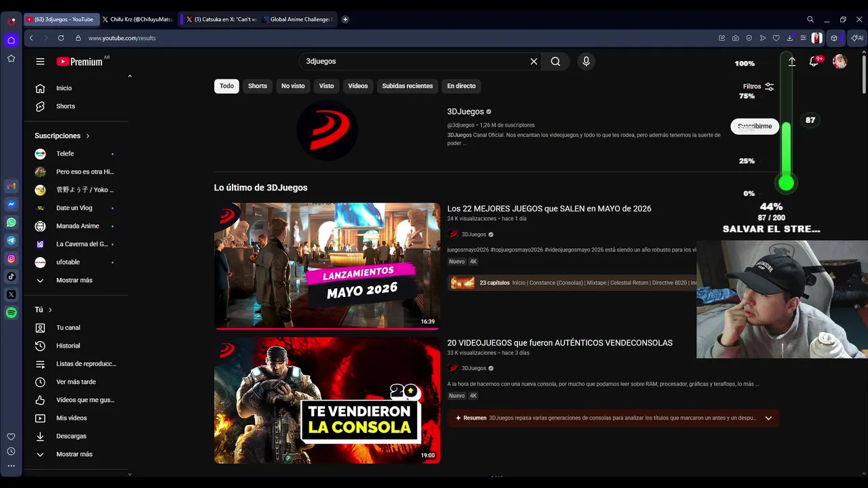Select the En directo chip
Image resolution: width=868 pixels, height=488 pixels.
[x=461, y=86]
